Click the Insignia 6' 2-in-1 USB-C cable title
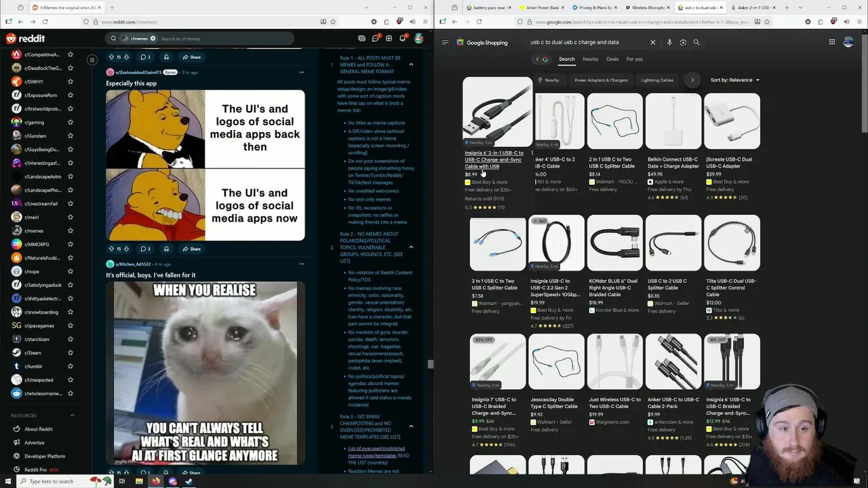The width and height of the screenshot is (868, 488). click(494, 160)
